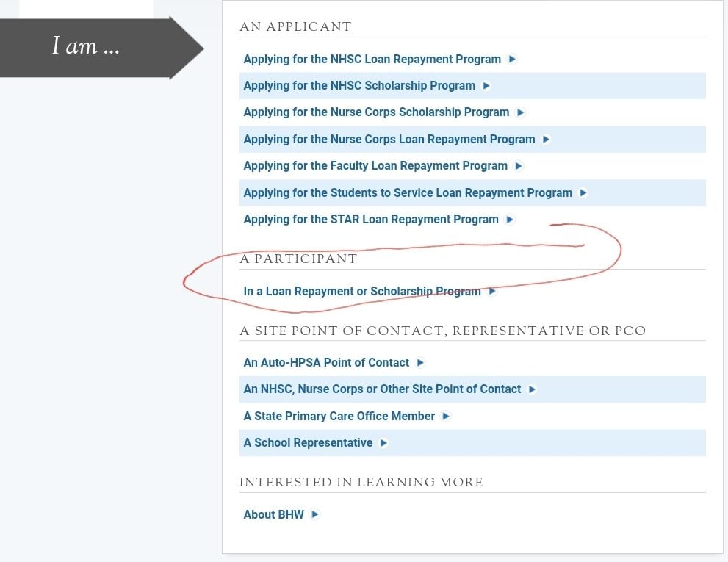Viewport: 728px width, 562px height.
Task: Click arrow icon beside NHSC Loan Repayment Program
Action: (512, 59)
